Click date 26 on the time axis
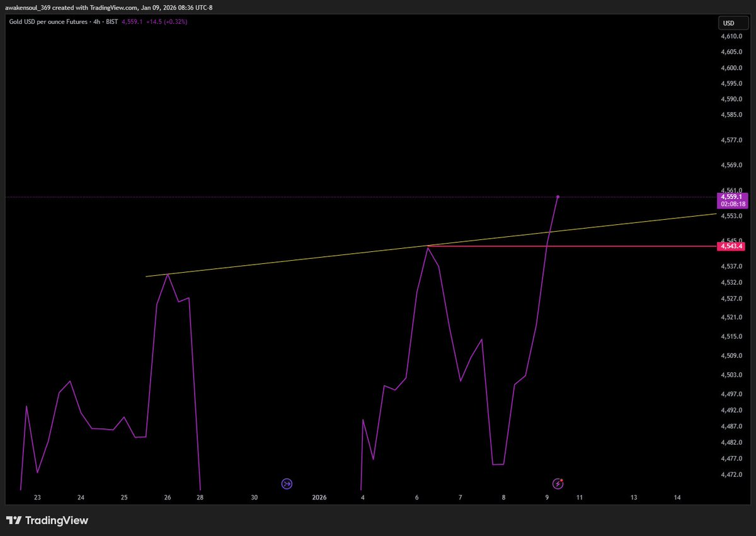This screenshot has height=536, width=756. tap(168, 498)
